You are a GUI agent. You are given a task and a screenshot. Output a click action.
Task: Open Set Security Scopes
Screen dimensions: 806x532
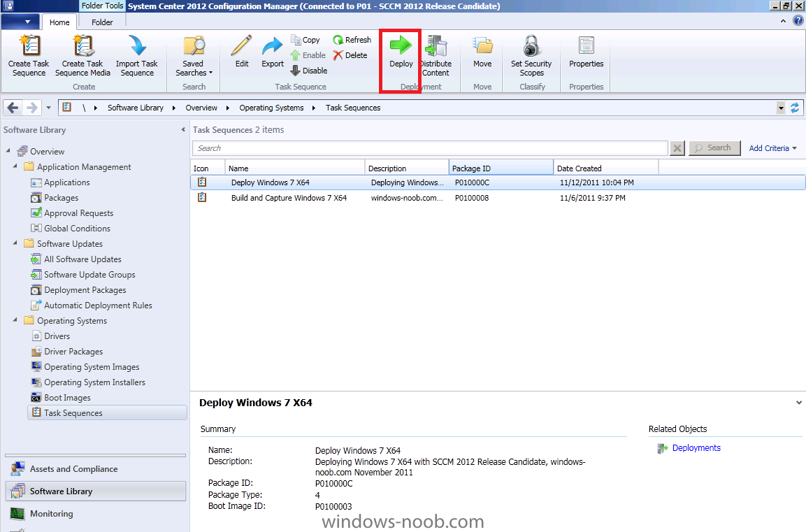tap(531, 55)
